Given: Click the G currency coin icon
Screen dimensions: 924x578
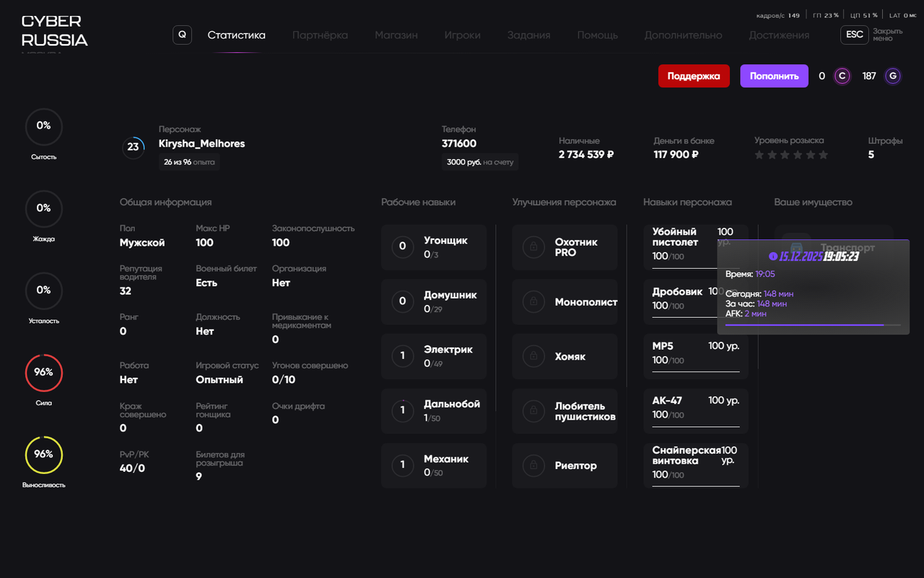Looking at the screenshot, I should [893, 76].
